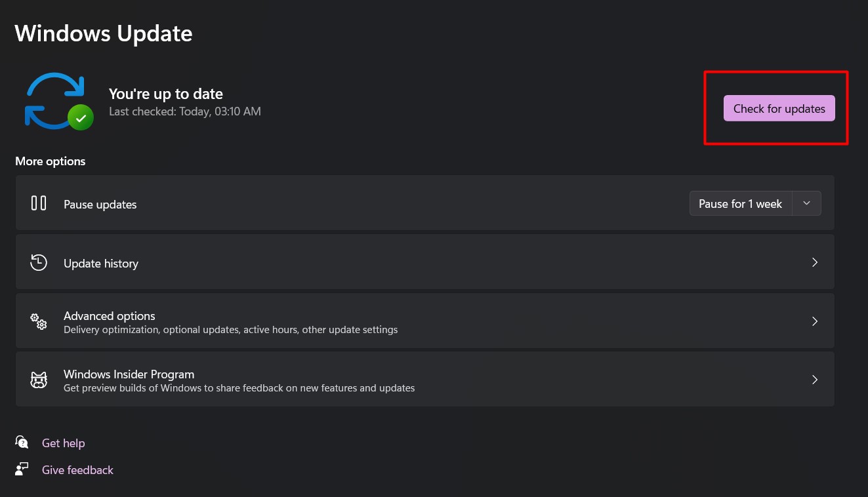The width and height of the screenshot is (868, 497).
Task: Open Update history via its chevron
Action: pos(815,262)
